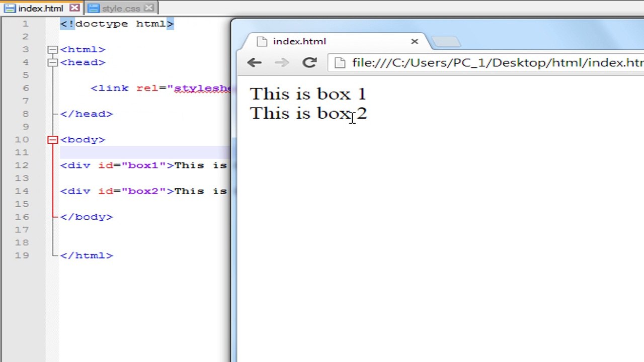
Task: Click the link rel stylesheet line
Action: click(160, 88)
